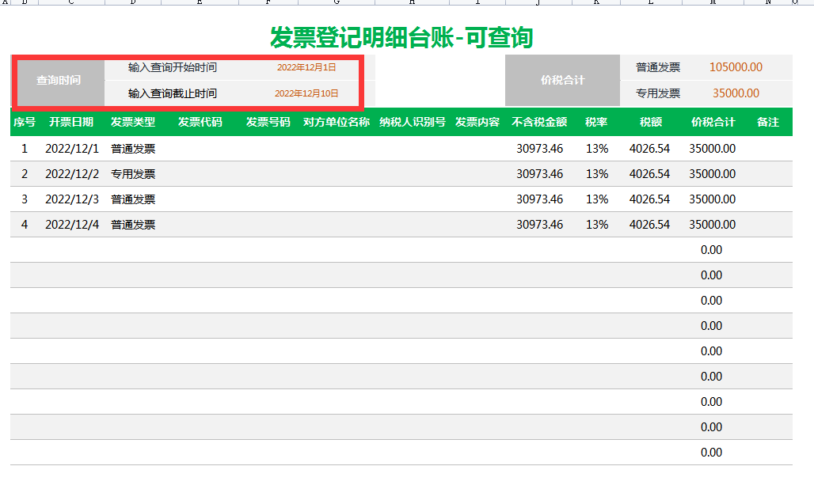
Task: Select the date cell 2022/12/2
Action: (x=72, y=174)
